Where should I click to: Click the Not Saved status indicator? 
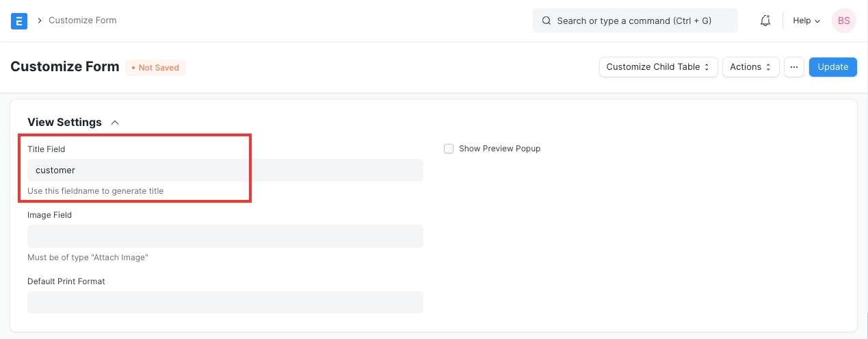click(155, 68)
